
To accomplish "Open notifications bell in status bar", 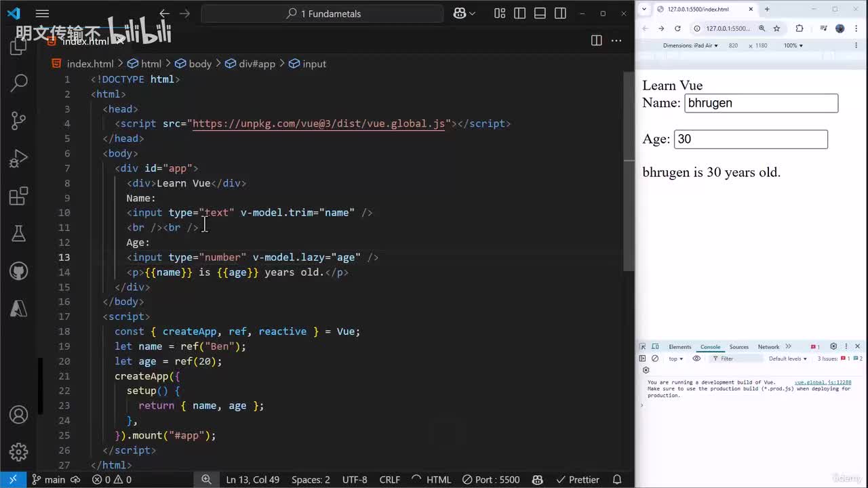I will pyautogui.click(x=617, y=479).
